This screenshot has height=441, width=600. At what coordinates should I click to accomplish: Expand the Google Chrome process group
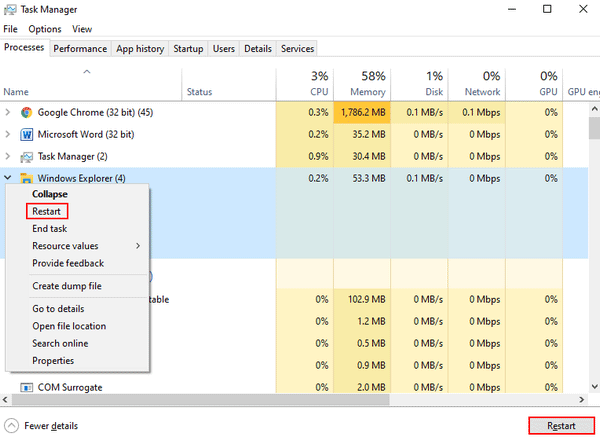coord(7,112)
